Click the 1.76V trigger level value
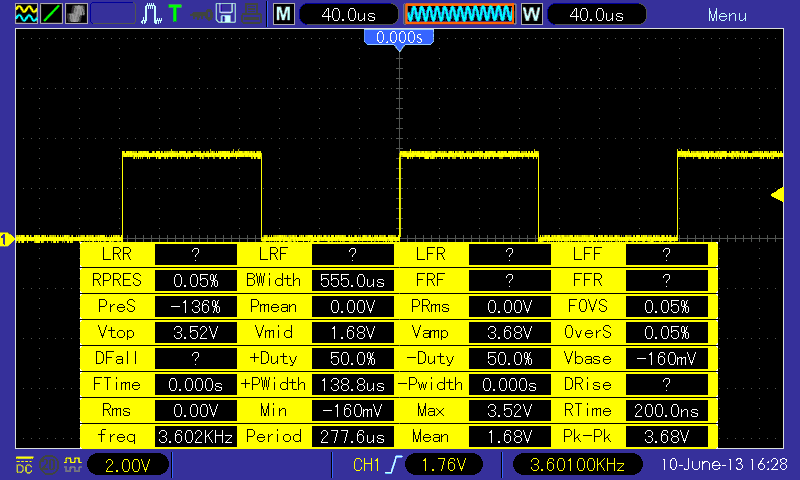 444,465
